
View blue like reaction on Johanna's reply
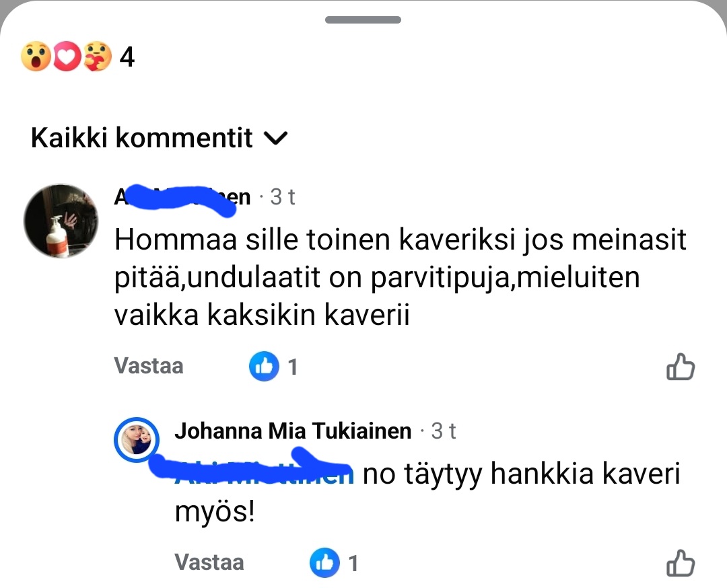[x=325, y=563]
